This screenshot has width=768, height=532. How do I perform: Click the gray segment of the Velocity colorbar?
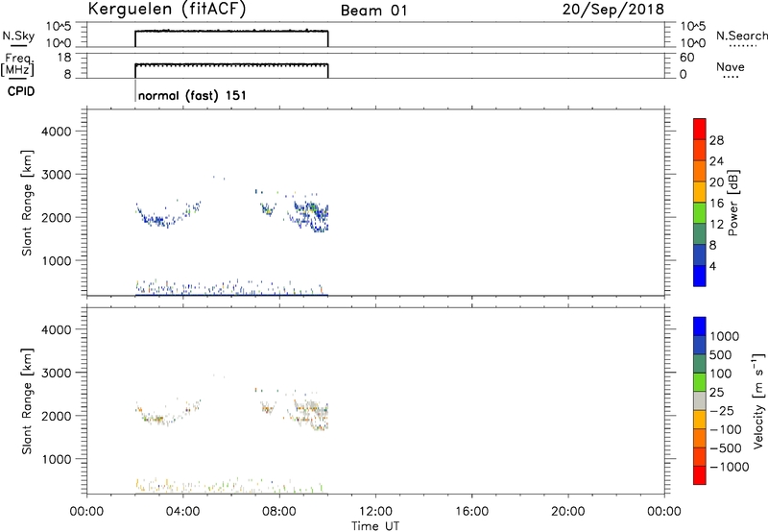click(700, 401)
